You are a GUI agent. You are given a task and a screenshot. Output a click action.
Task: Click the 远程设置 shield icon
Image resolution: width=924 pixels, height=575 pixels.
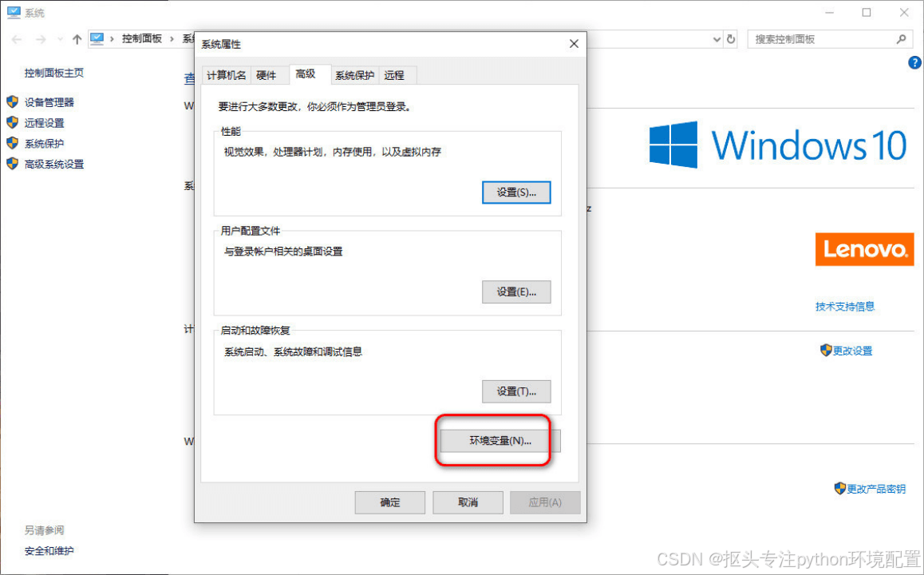[13, 123]
